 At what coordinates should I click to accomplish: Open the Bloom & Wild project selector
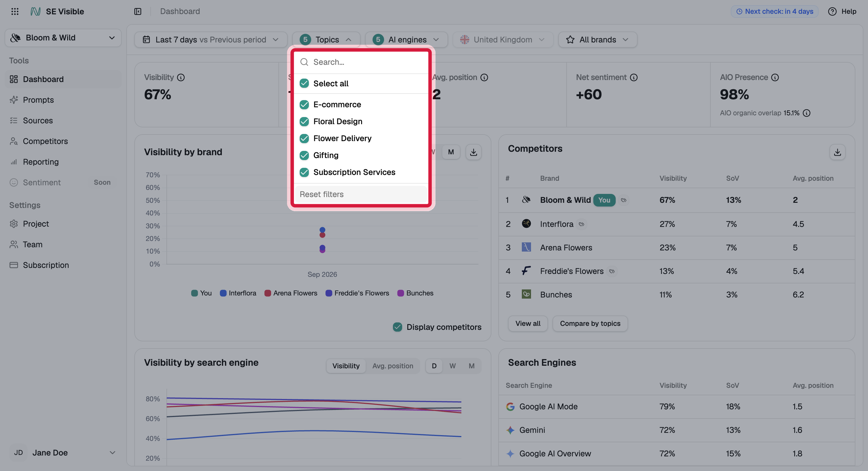tap(63, 38)
